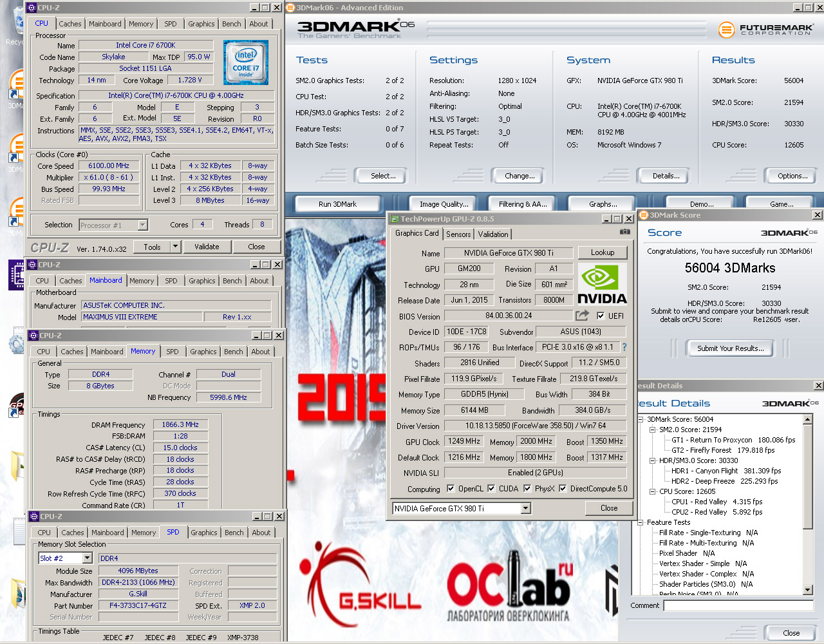
Task: Click the NVIDIA logo in GPU-Z
Action: tap(602, 283)
